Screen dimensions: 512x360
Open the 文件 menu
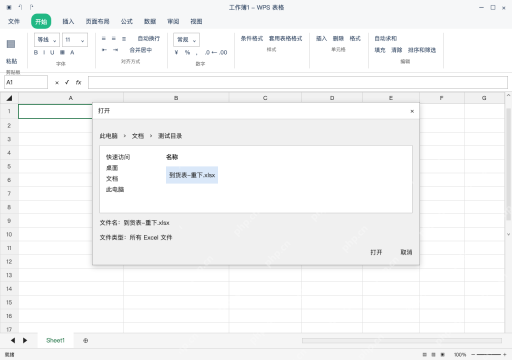coord(14,21)
